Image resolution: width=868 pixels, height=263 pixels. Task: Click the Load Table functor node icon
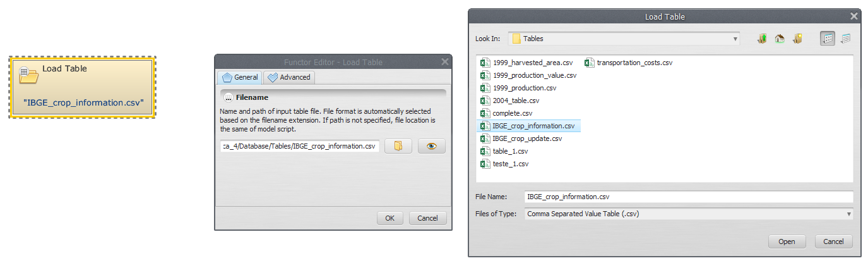click(x=29, y=75)
